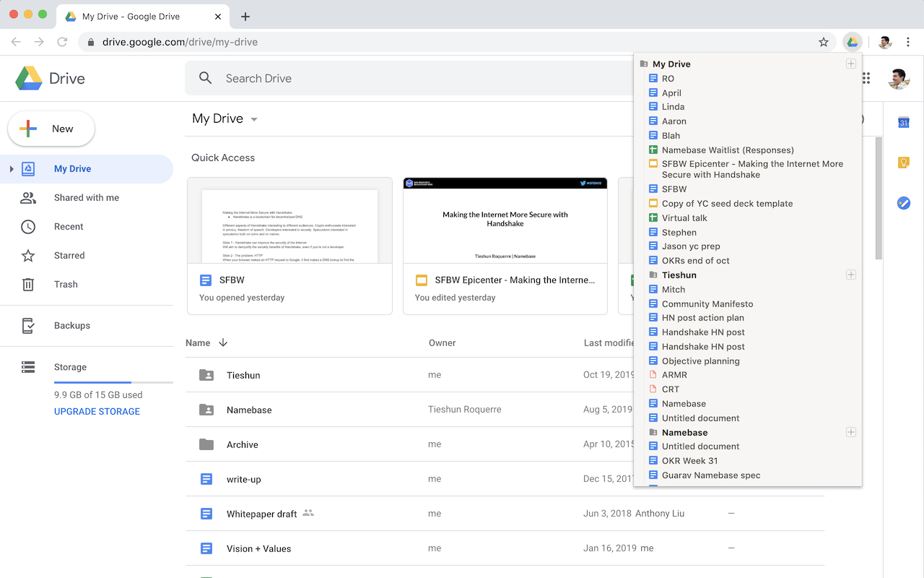
Task: Open the Backups section
Action: click(x=71, y=325)
